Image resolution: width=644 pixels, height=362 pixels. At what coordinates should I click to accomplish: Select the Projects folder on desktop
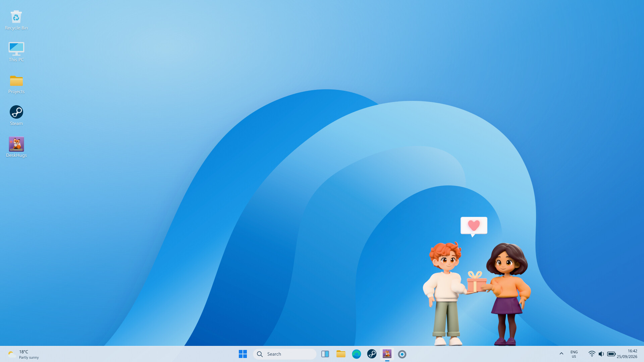click(x=16, y=84)
